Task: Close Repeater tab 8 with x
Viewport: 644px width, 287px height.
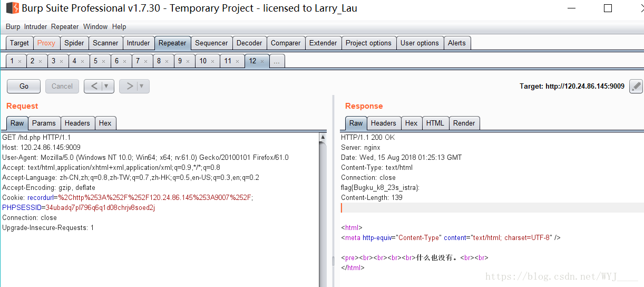Action: coord(167,61)
